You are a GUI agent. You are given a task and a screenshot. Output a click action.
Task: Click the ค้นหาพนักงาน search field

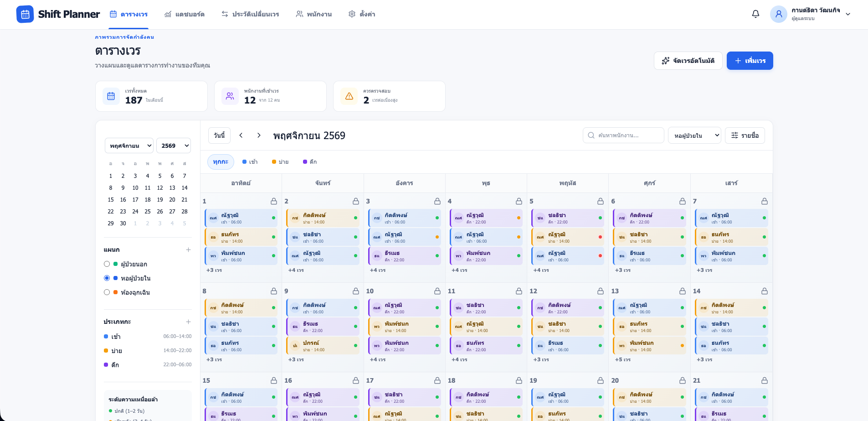point(623,135)
